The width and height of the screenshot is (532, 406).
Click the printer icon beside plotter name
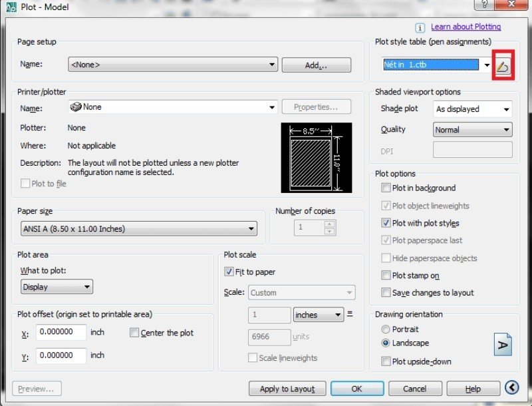click(75, 106)
